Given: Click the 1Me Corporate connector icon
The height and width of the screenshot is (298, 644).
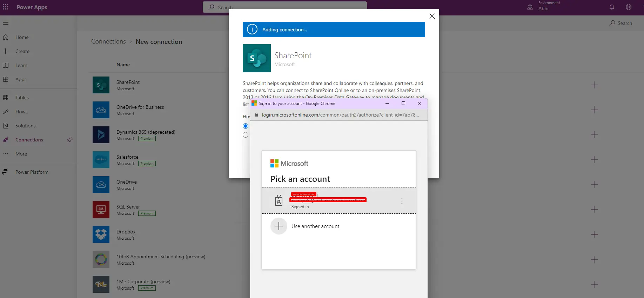Looking at the screenshot, I should [x=101, y=284].
